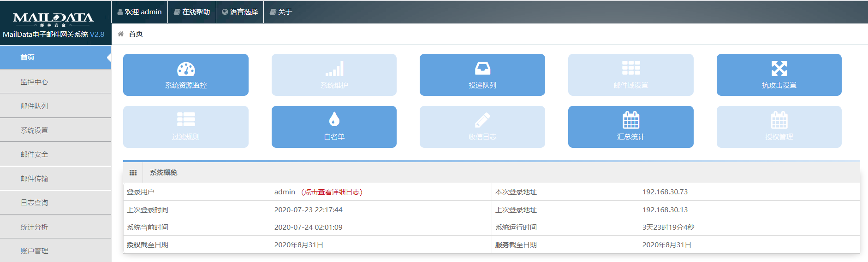Screen dimensions: 868x262
Task: Open the 白名单 droplet tile
Action: pos(334,127)
